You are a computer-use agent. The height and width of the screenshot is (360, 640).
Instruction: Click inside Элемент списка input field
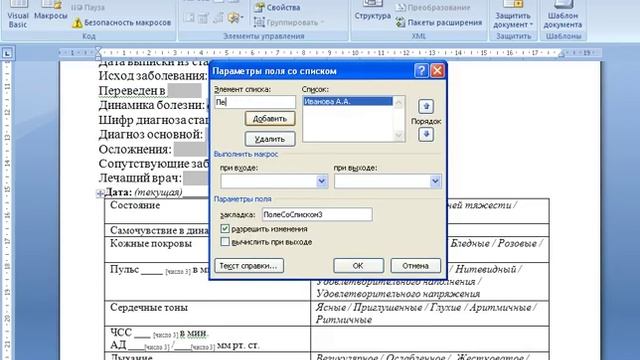tap(255, 102)
